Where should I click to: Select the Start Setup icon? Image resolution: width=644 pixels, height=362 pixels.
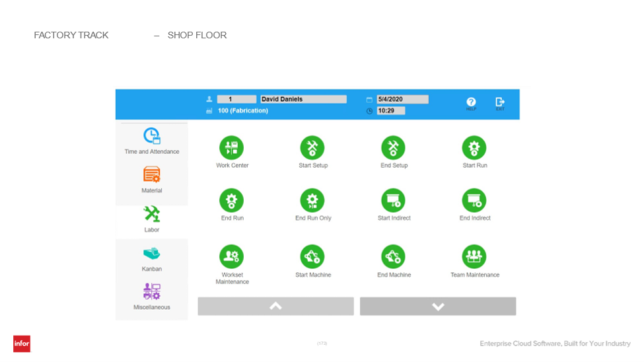click(312, 147)
